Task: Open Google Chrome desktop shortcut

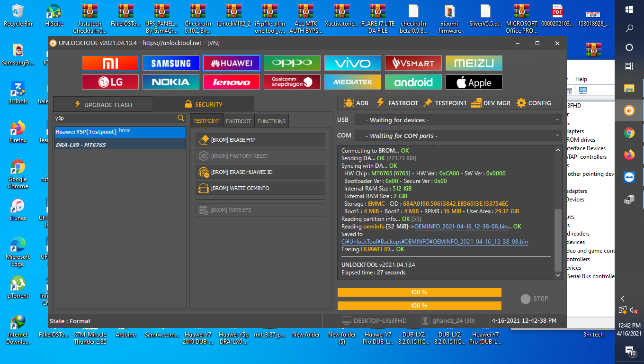Action: [x=18, y=174]
